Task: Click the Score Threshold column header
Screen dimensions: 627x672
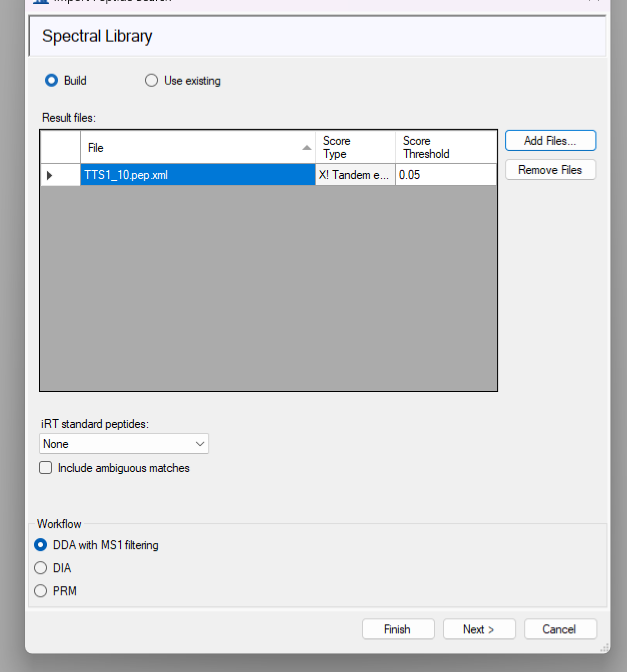Action: (x=445, y=147)
